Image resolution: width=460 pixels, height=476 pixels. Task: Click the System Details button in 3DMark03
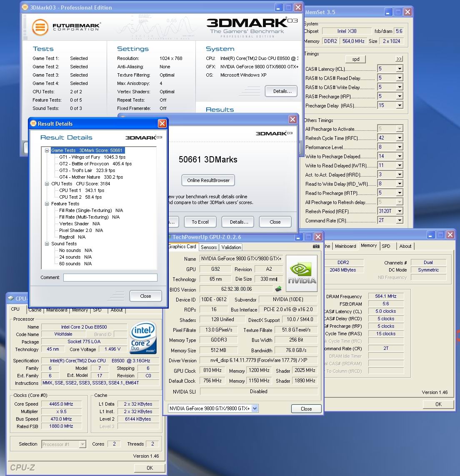point(281,91)
